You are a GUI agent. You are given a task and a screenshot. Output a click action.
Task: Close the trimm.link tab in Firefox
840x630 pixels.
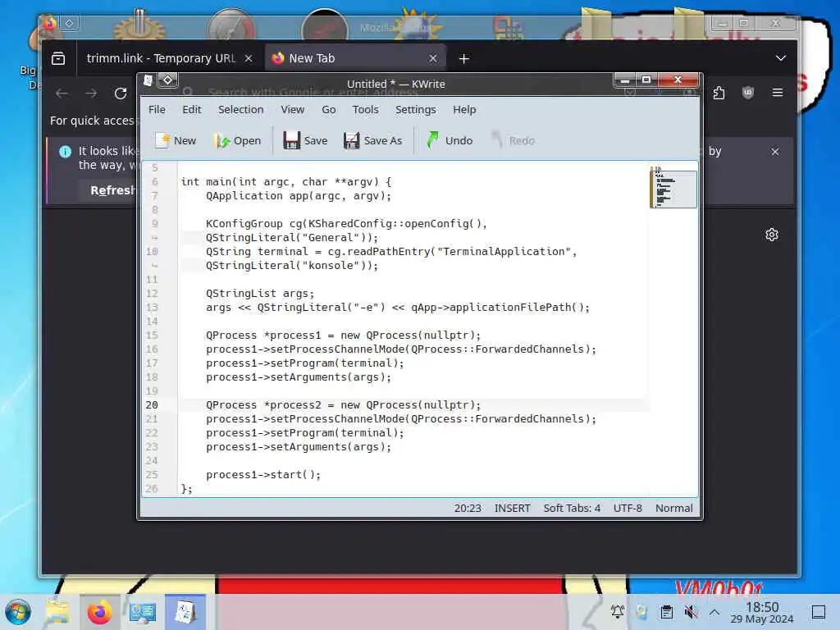(249, 58)
